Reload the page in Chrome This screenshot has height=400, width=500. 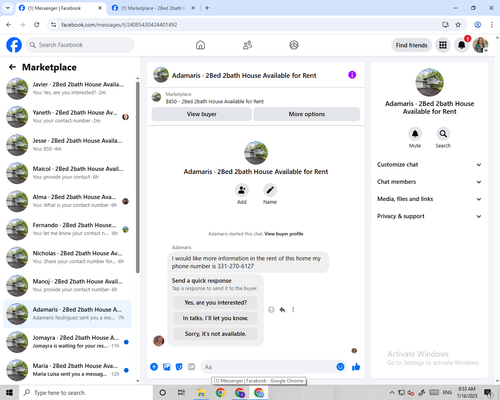pos(37,25)
